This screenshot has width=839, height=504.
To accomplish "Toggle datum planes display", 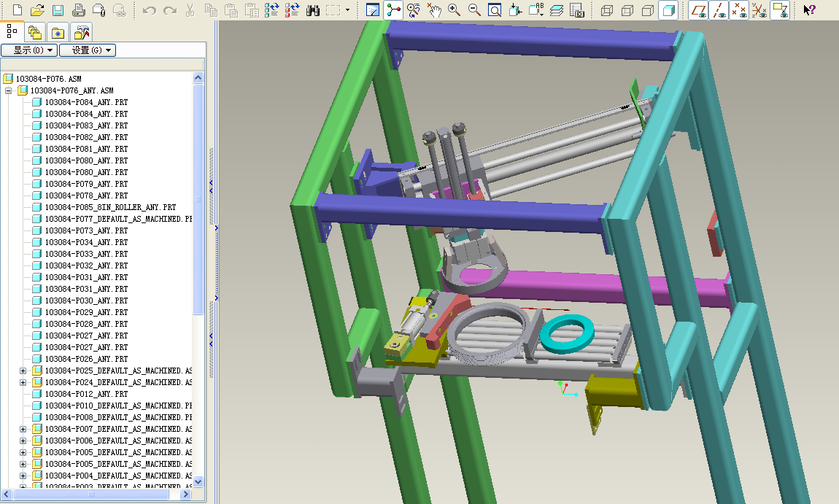I will tap(698, 10).
